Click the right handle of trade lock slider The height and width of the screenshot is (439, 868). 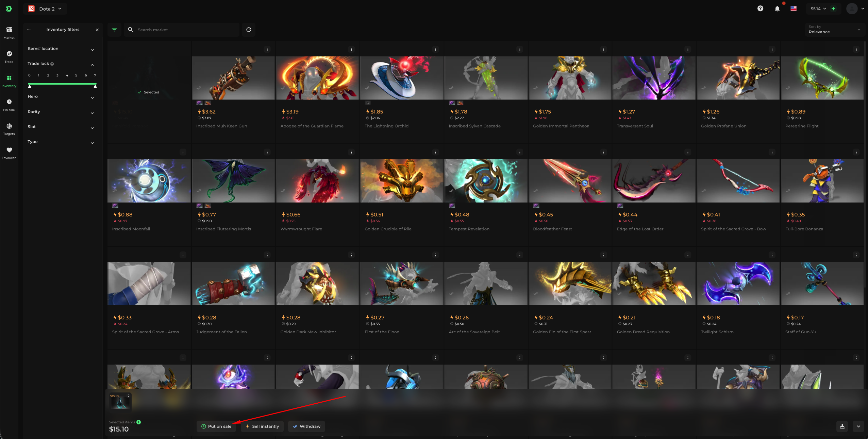(95, 86)
